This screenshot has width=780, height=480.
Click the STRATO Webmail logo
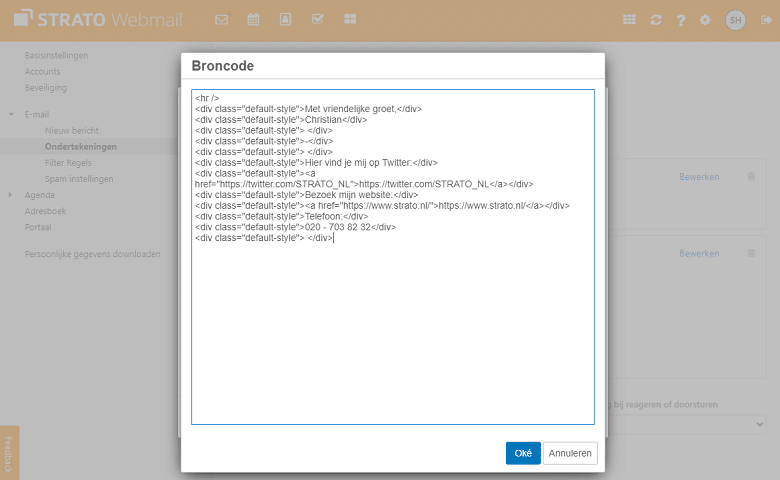tap(98, 19)
